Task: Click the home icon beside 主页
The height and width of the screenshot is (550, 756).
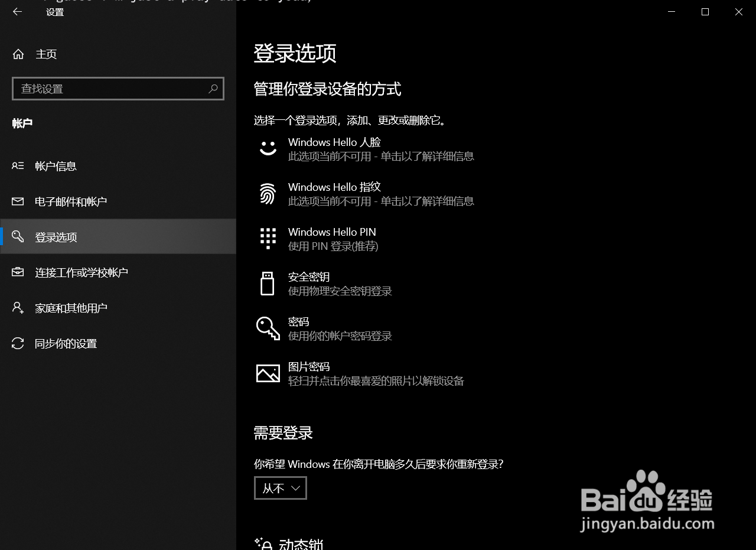Action: click(18, 54)
